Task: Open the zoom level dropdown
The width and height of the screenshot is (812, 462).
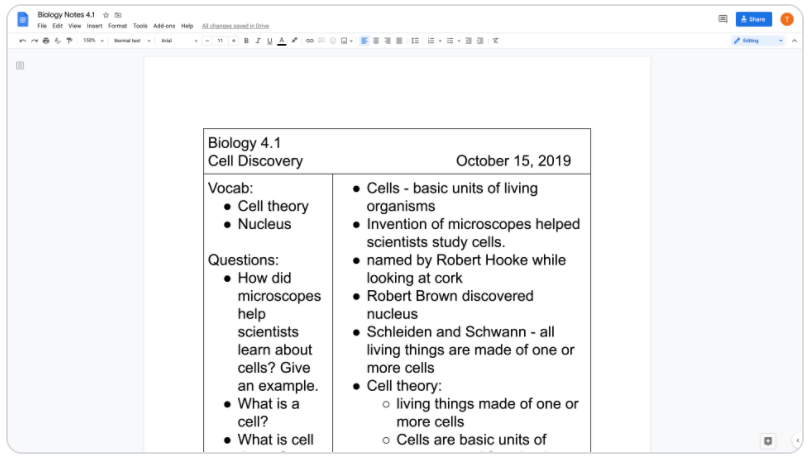Action: [x=92, y=41]
